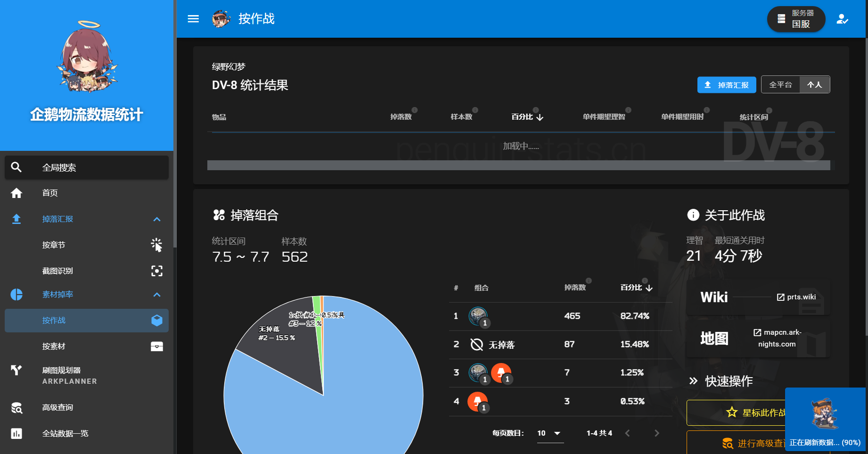Click the upload icon next to 掉落汇报

[x=16, y=219]
